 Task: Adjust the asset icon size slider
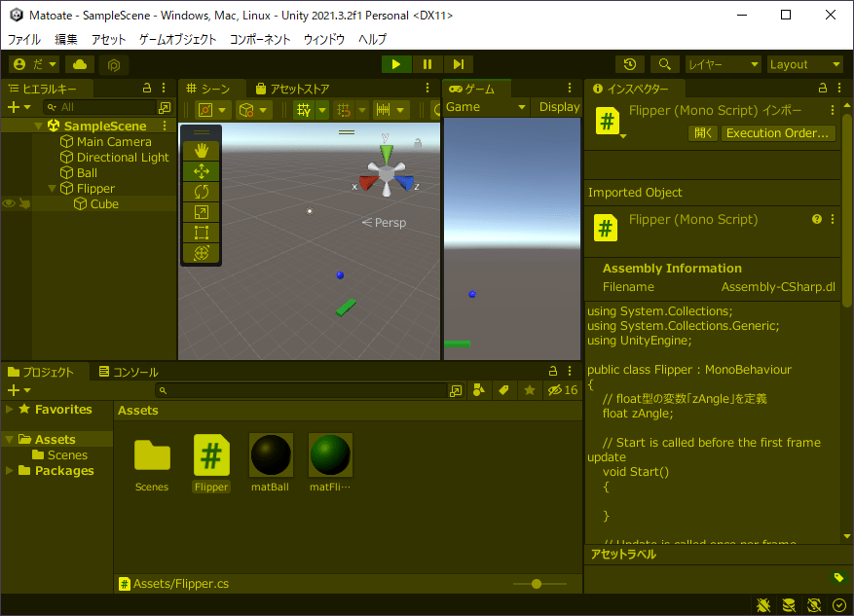pos(537,584)
